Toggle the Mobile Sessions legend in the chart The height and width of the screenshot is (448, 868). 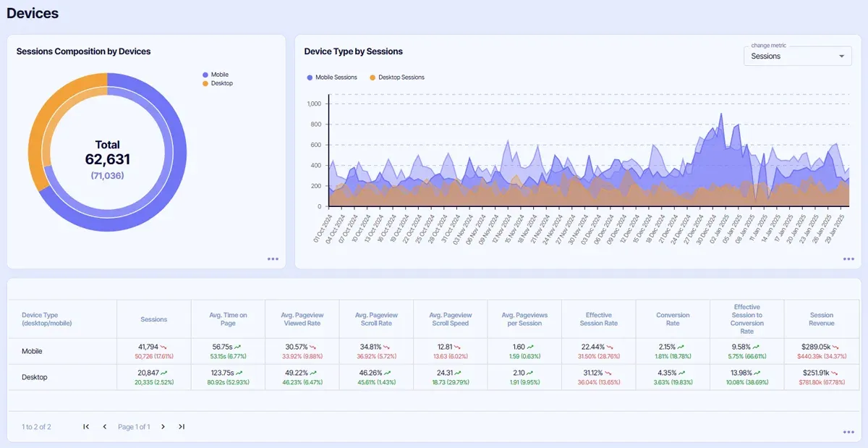click(x=332, y=77)
